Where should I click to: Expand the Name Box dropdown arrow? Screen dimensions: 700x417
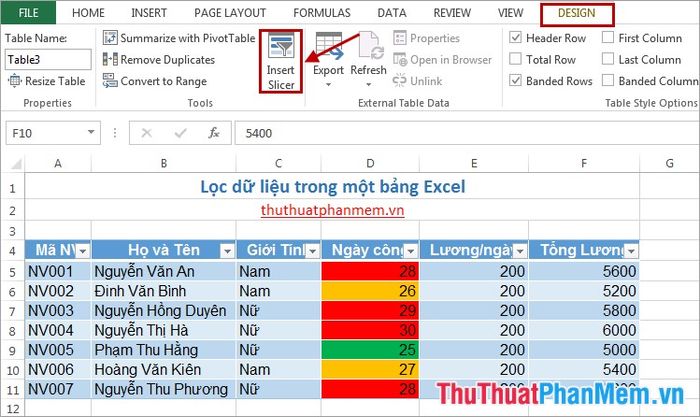tap(91, 133)
